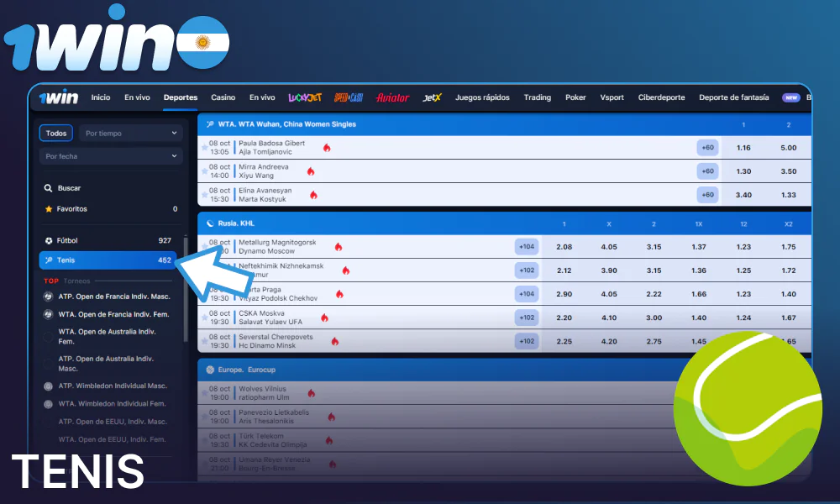
Task: Switch to the Poker tab
Action: (x=575, y=97)
